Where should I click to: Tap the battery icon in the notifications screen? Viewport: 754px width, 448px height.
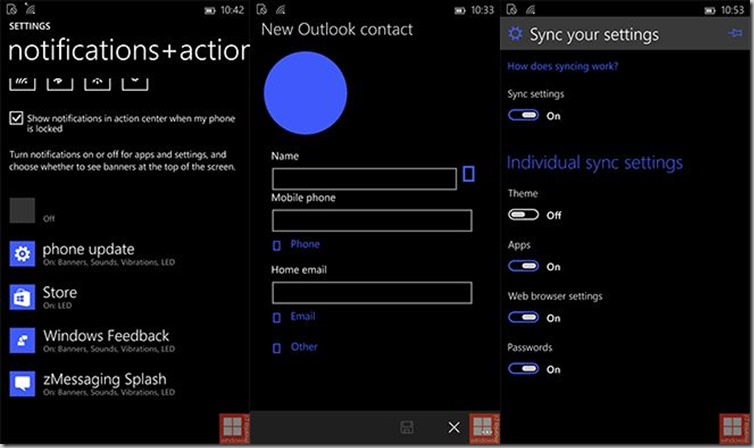point(210,11)
